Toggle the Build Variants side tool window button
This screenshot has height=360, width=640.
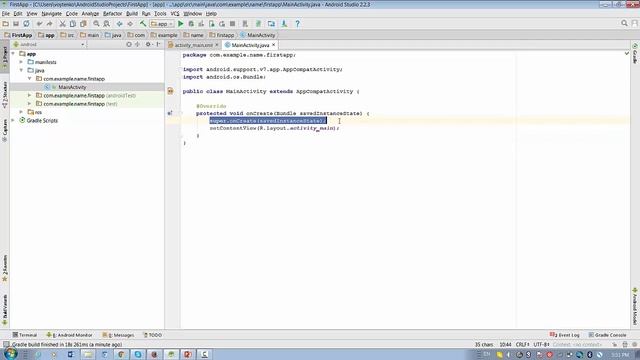click(5, 310)
